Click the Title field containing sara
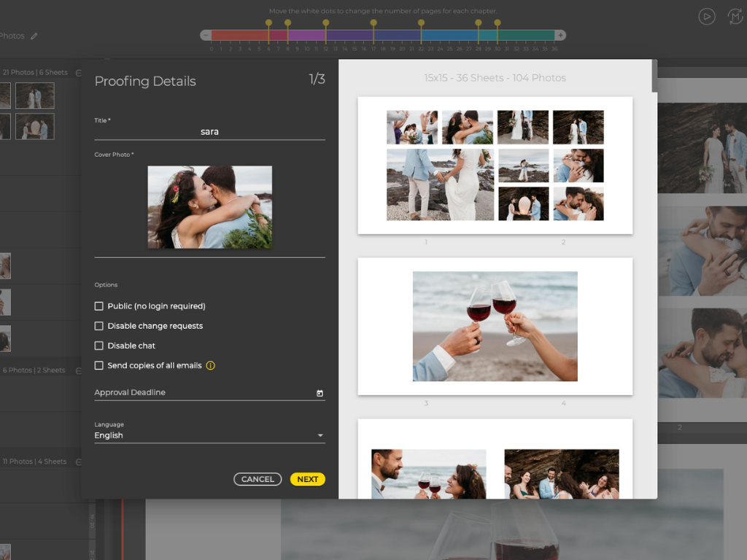747x560 pixels. pyautogui.click(x=209, y=132)
